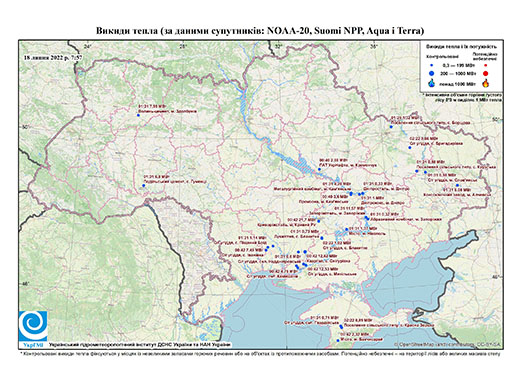Click the Nikopol city heat marker

(x=347, y=229)
